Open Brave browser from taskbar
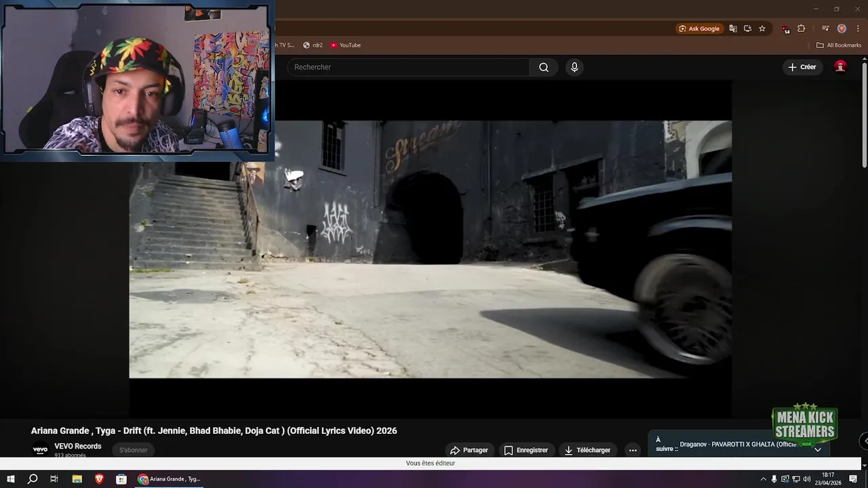This screenshot has width=868, height=488. [x=99, y=479]
